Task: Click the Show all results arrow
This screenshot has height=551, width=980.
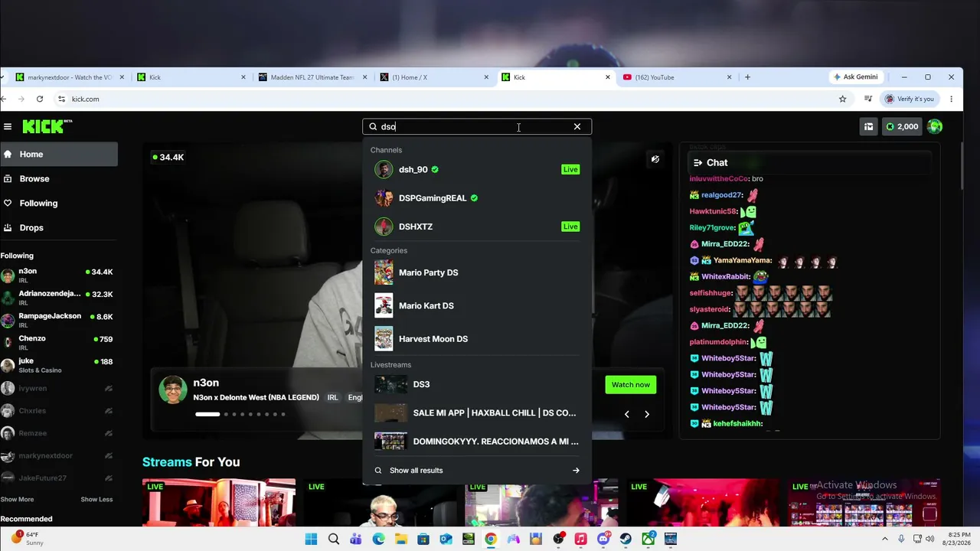Action: [x=576, y=471]
